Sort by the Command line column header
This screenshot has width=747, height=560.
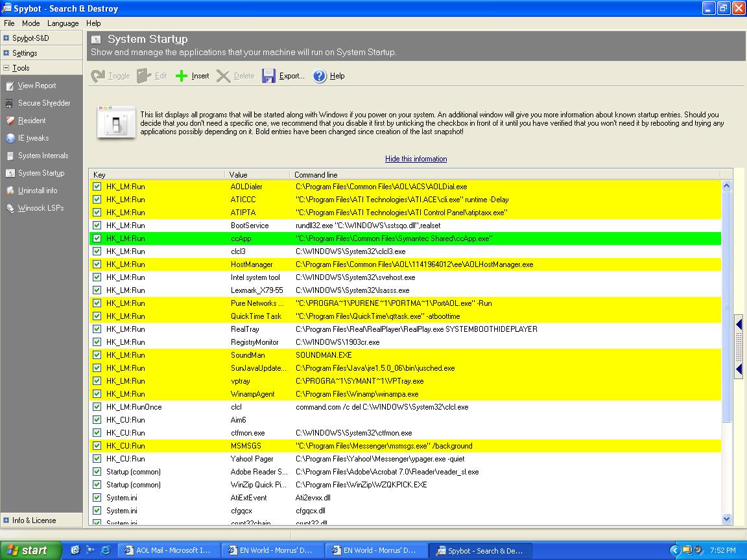[506, 175]
